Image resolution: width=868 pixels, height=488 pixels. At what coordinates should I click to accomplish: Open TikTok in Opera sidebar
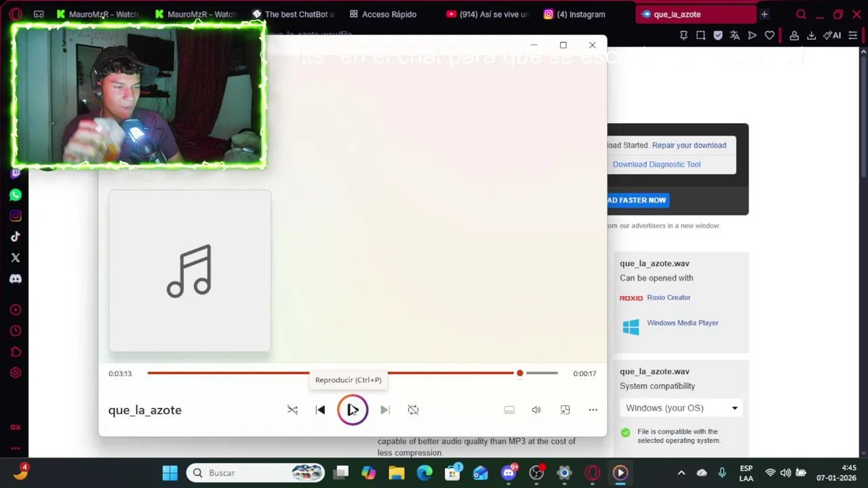click(16, 237)
